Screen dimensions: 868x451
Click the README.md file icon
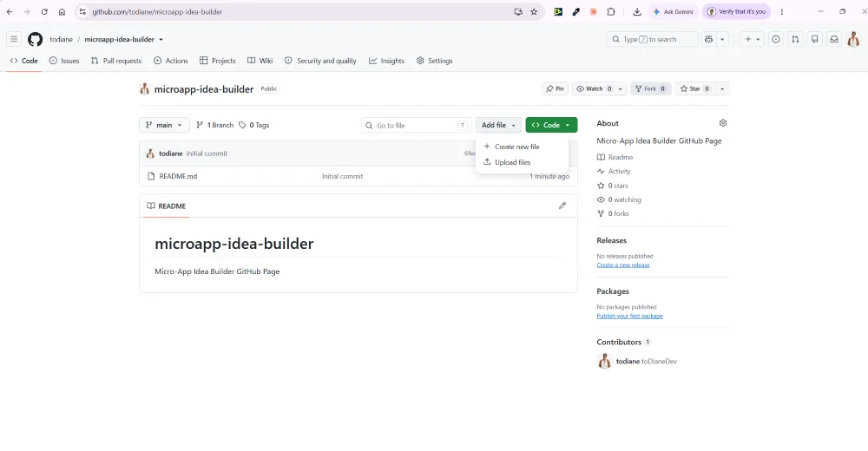pos(151,176)
